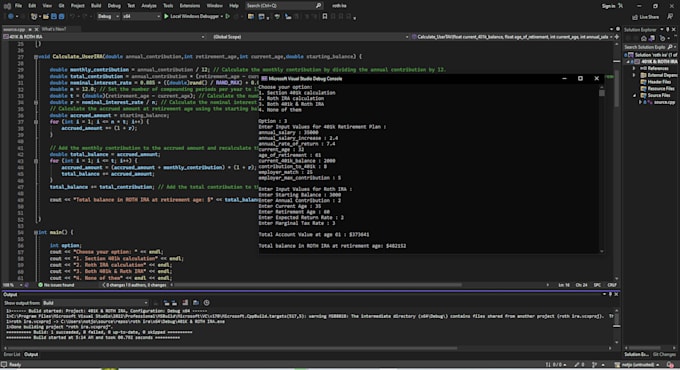Click the CRLF line ending indicator
680x370 pixels.
[612, 285]
